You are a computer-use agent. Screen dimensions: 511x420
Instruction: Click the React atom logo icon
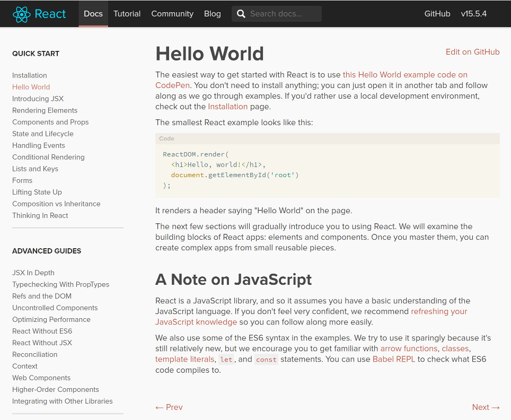click(x=22, y=14)
